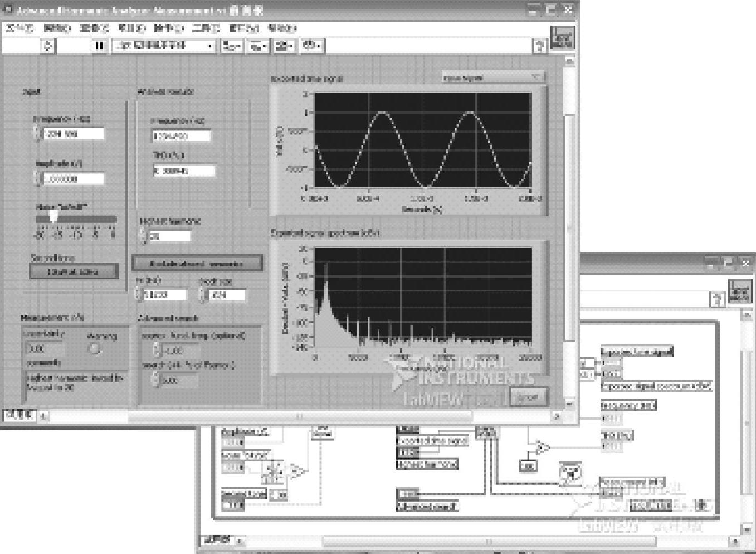Open the Align Objects toolbar menu
This screenshot has height=554, width=756.
click(x=232, y=46)
